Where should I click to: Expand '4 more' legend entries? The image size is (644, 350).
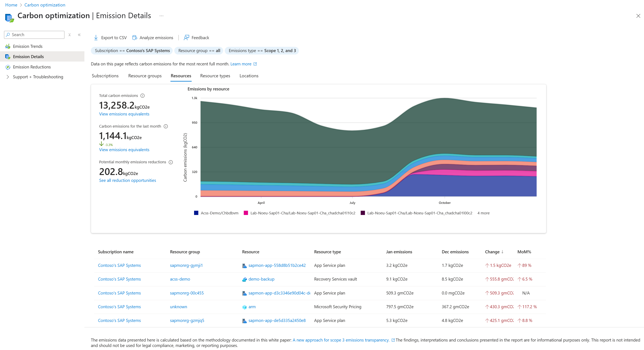483,213
